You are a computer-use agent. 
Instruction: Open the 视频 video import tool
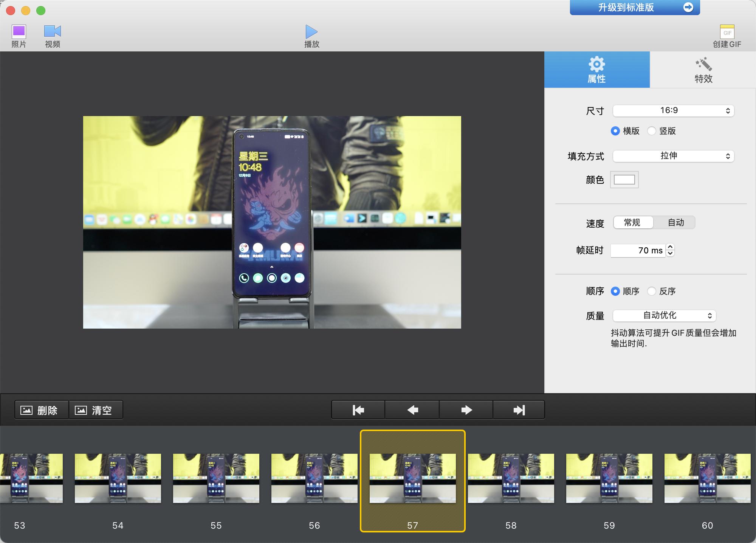(52, 35)
